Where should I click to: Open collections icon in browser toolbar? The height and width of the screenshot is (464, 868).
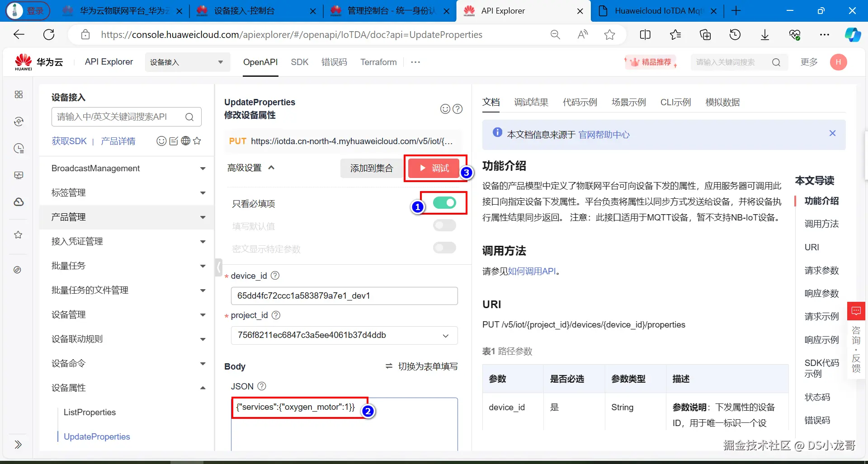[x=705, y=34]
